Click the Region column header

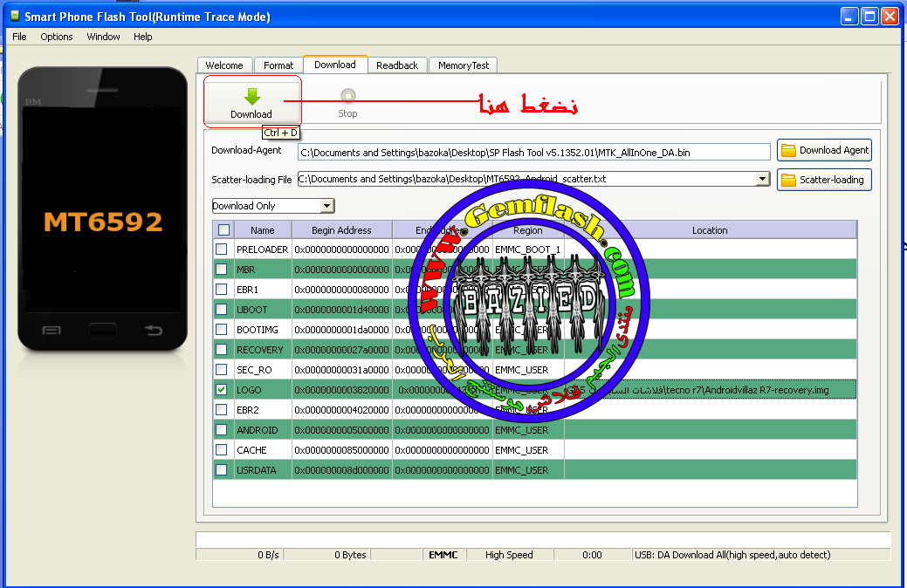point(528,230)
